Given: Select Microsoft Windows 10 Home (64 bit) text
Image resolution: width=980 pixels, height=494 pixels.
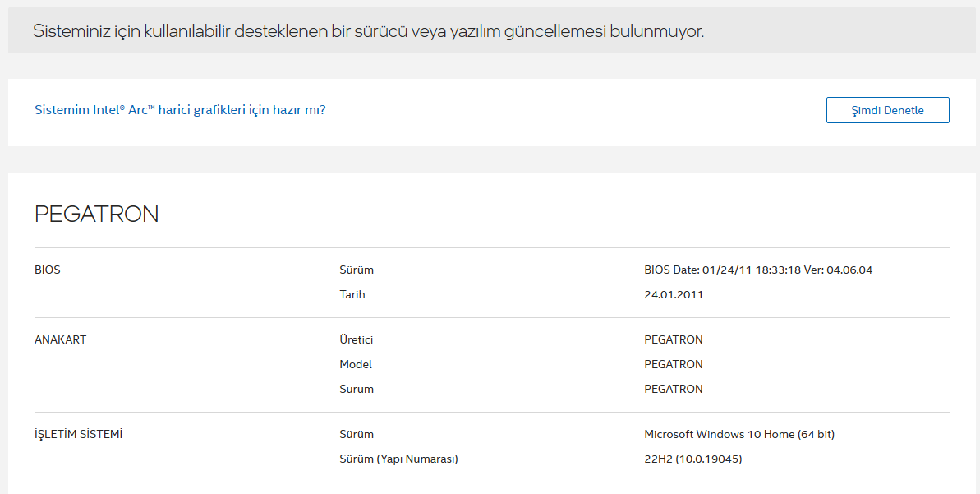Looking at the screenshot, I should (738, 434).
